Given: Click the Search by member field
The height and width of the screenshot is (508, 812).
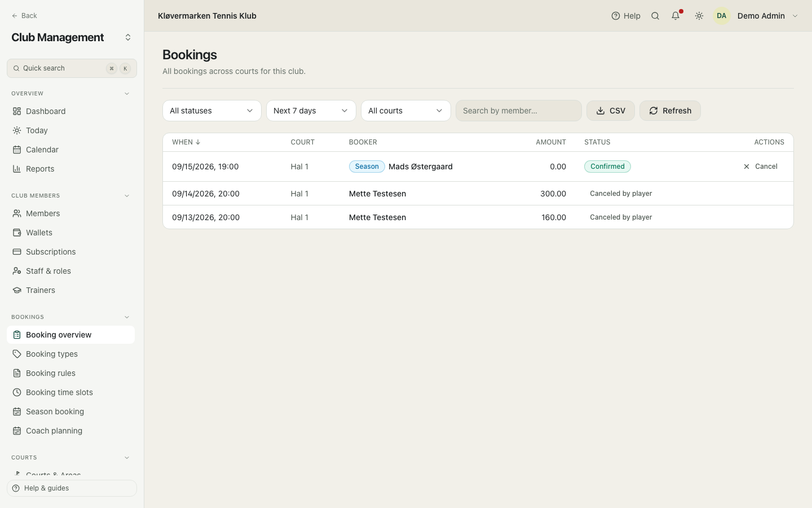Looking at the screenshot, I should click(x=519, y=111).
